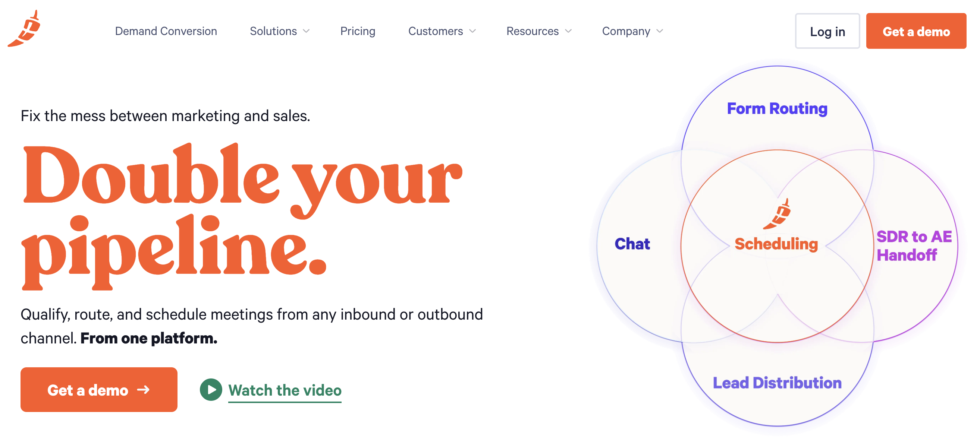The height and width of the screenshot is (447, 980).
Task: Click the green play video icon
Action: 211,390
